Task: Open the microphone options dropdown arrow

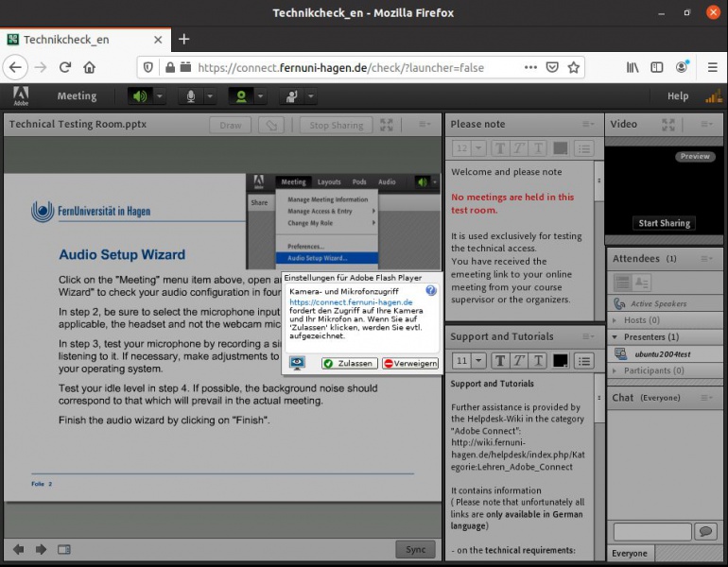Action: tap(210, 96)
